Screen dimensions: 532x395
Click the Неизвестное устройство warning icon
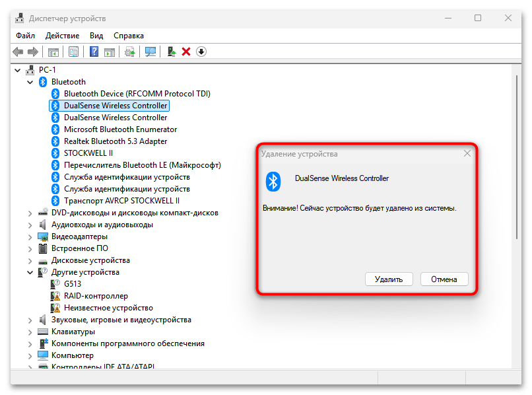(x=55, y=308)
